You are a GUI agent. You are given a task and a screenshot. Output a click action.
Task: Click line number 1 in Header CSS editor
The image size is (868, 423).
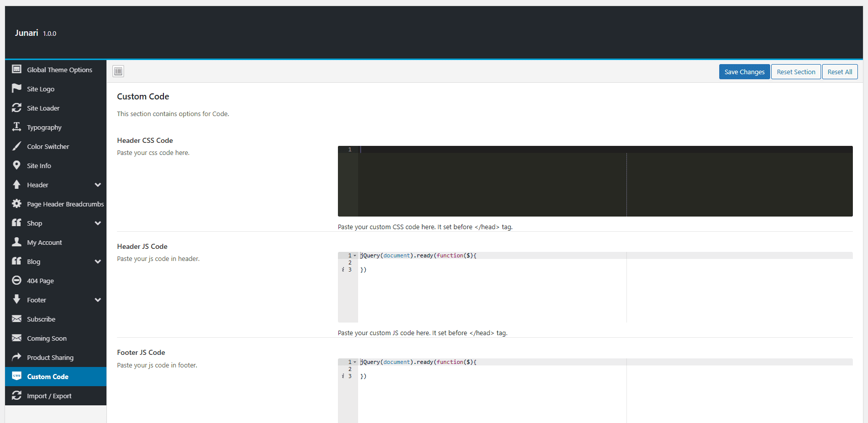coord(350,149)
